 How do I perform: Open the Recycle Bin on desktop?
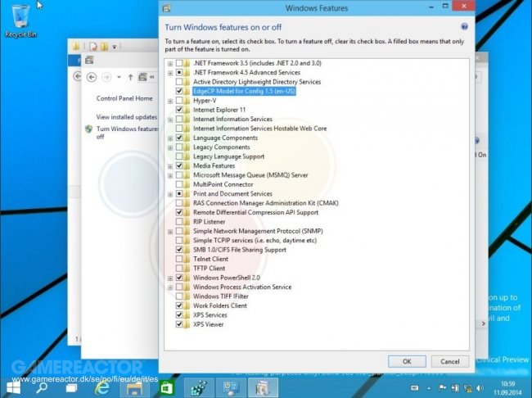[x=18, y=18]
